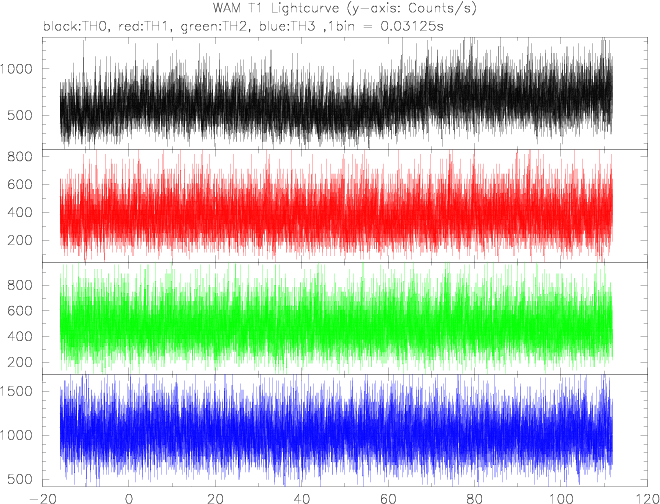
Task: Click the '400' y-label of red panel
Action: [21, 213]
